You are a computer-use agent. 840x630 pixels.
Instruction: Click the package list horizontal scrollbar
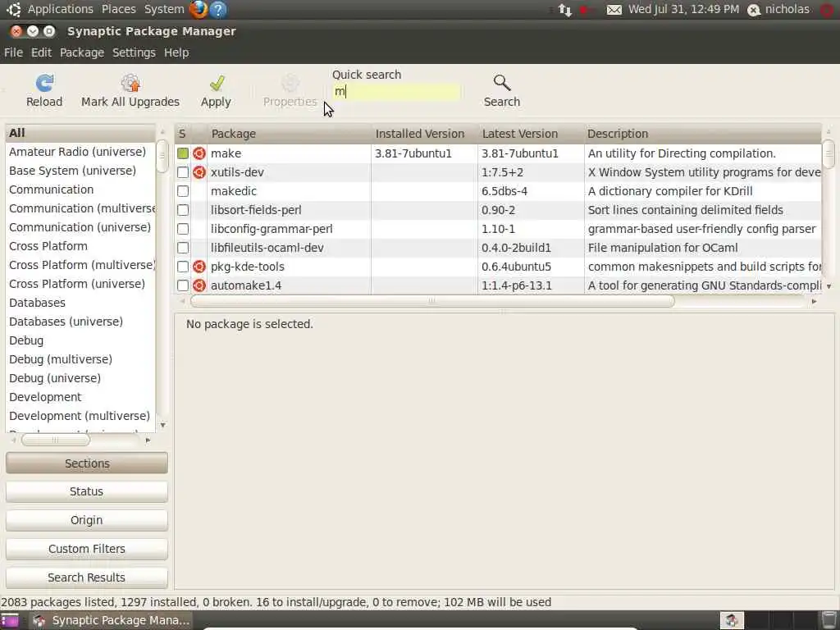(x=432, y=301)
